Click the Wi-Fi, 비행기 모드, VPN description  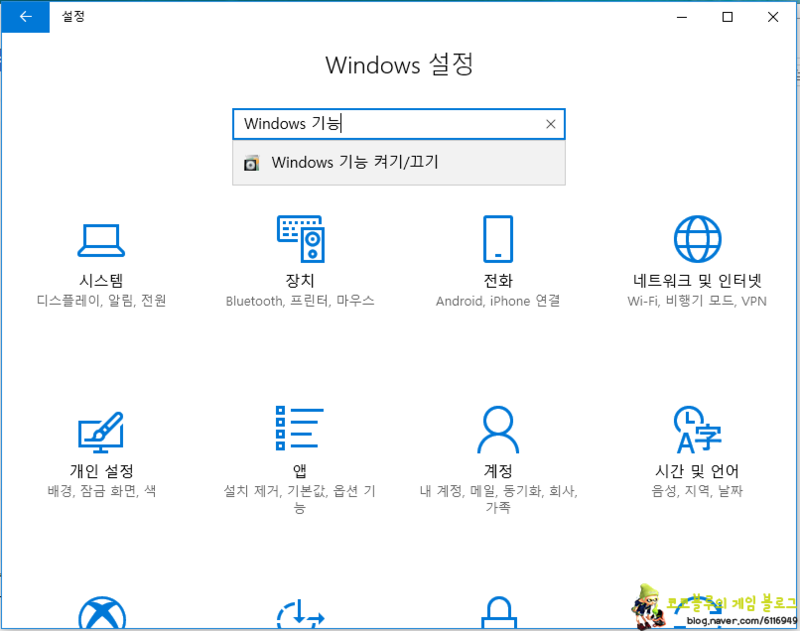pyautogui.click(x=697, y=301)
